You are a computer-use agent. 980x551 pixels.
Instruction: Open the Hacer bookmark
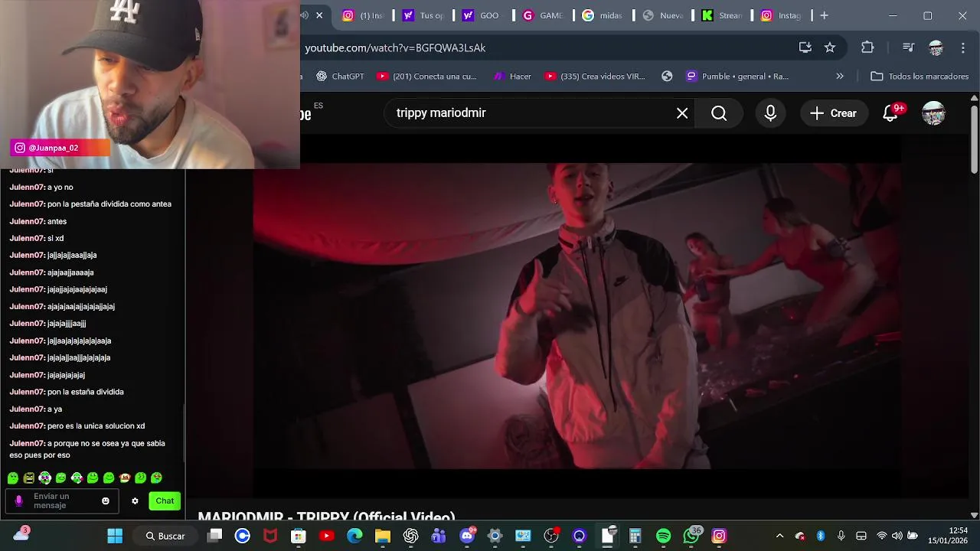(512, 76)
